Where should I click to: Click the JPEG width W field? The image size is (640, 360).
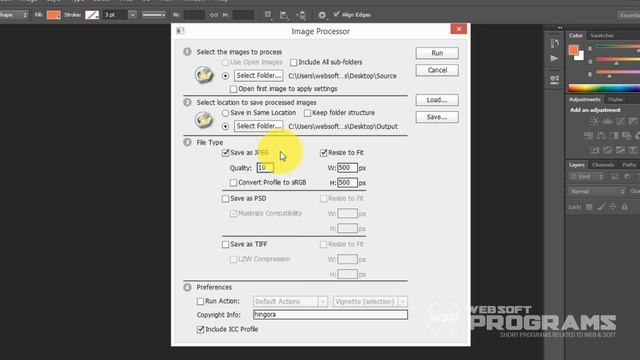(x=347, y=168)
